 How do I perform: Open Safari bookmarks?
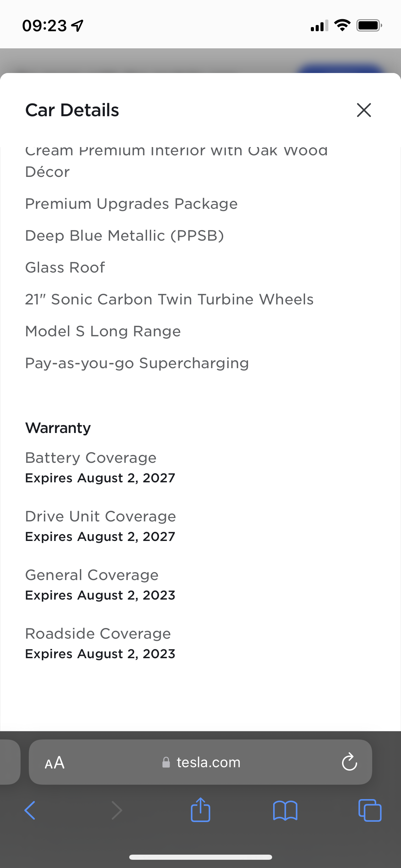(x=285, y=810)
